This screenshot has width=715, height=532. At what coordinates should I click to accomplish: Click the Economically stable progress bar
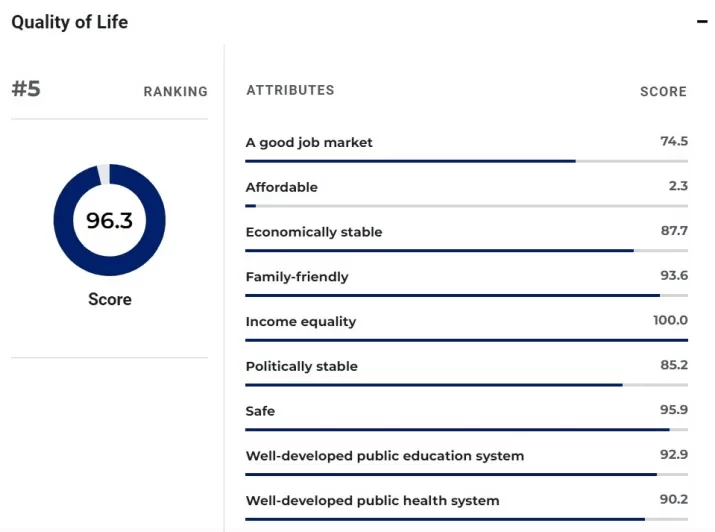[x=466, y=250]
